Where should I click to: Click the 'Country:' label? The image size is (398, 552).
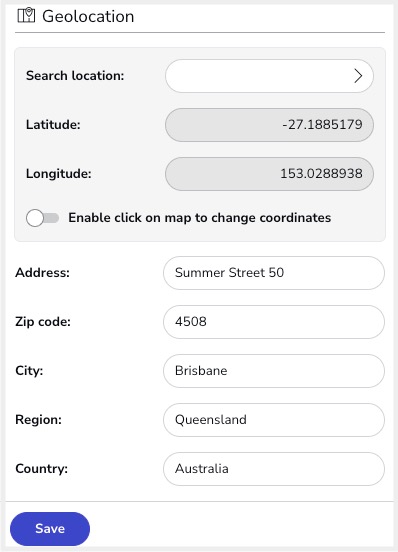click(42, 469)
